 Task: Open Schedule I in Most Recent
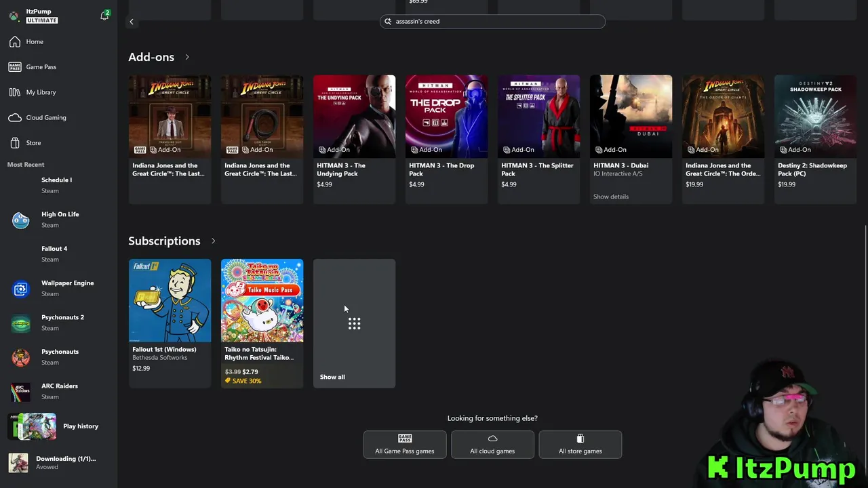pyautogui.click(x=56, y=185)
